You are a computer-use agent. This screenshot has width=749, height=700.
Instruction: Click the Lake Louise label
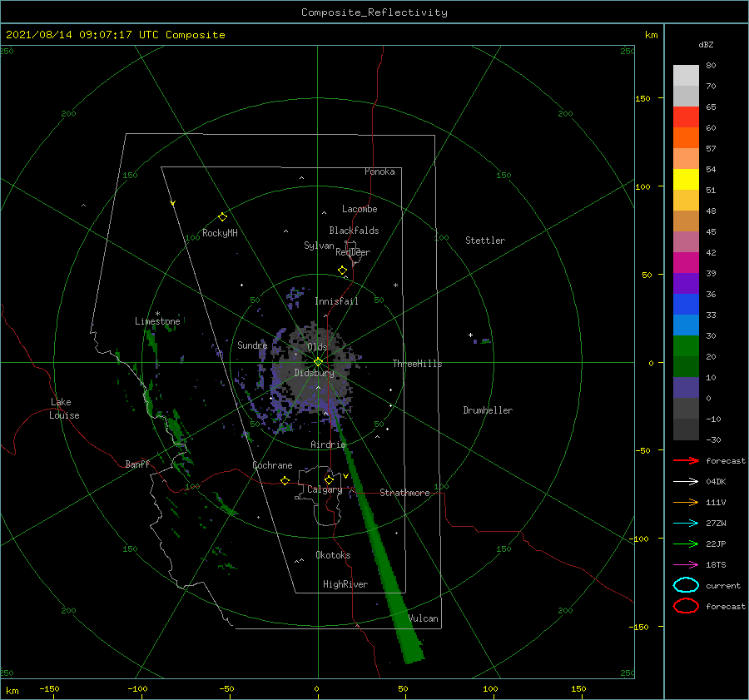point(64,409)
